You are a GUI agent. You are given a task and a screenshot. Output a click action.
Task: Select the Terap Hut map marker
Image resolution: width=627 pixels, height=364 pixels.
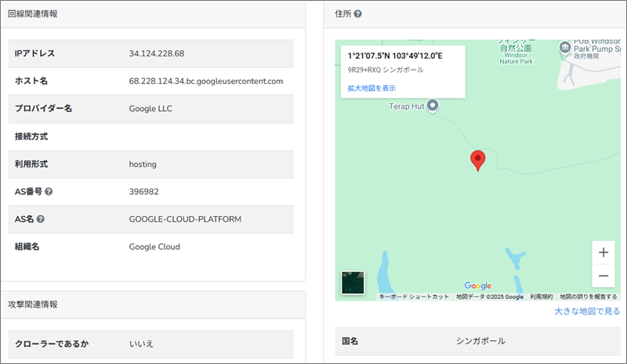432,106
